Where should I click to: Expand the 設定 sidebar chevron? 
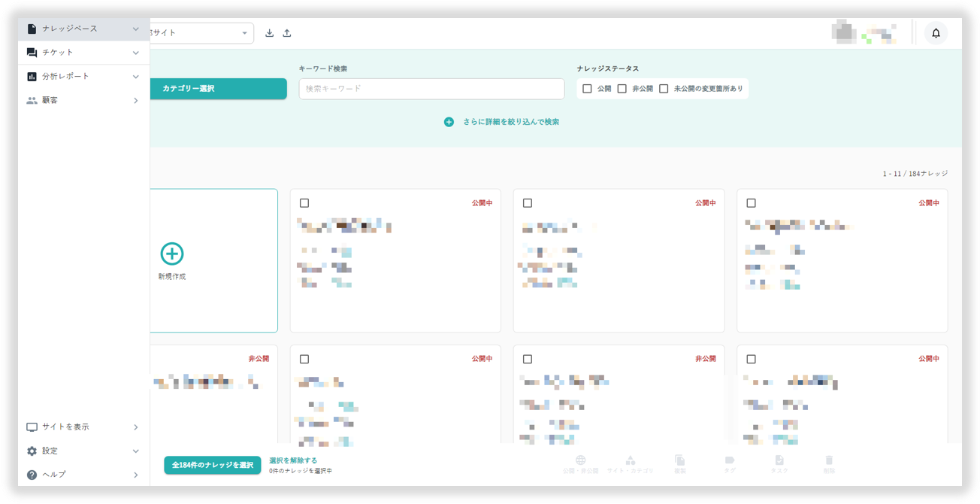(x=136, y=451)
